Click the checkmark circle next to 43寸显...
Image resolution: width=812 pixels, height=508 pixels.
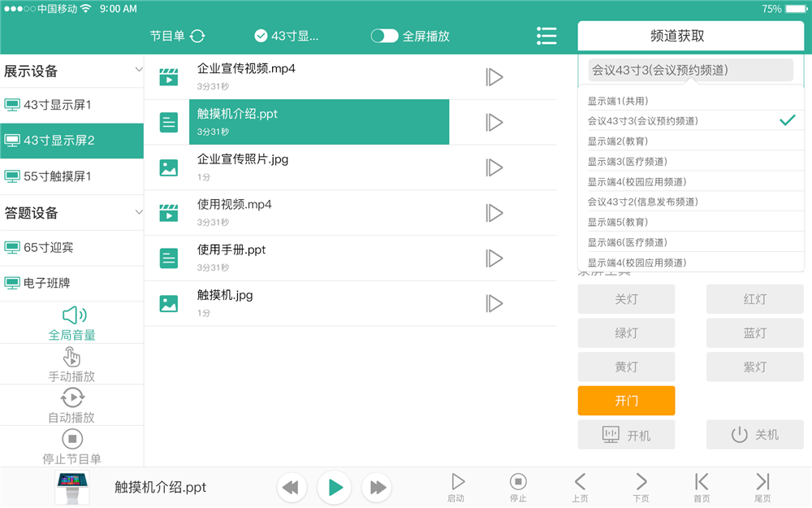pos(261,36)
